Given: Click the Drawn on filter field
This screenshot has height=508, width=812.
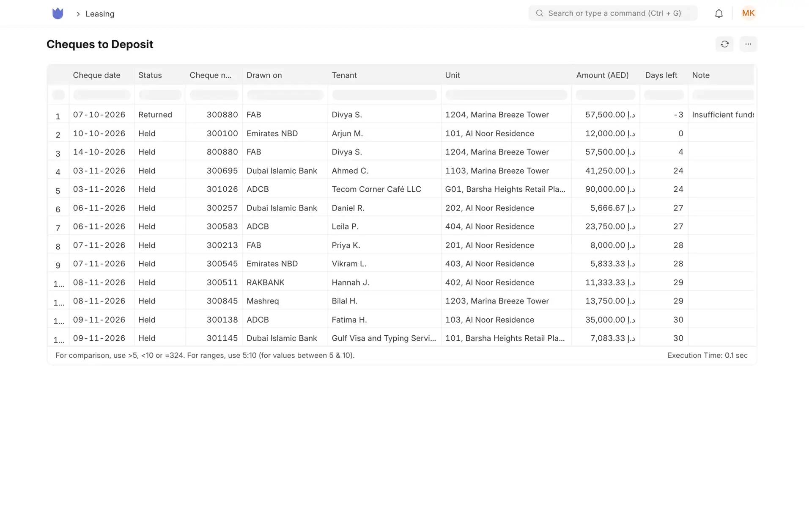Looking at the screenshot, I should 285,95.
